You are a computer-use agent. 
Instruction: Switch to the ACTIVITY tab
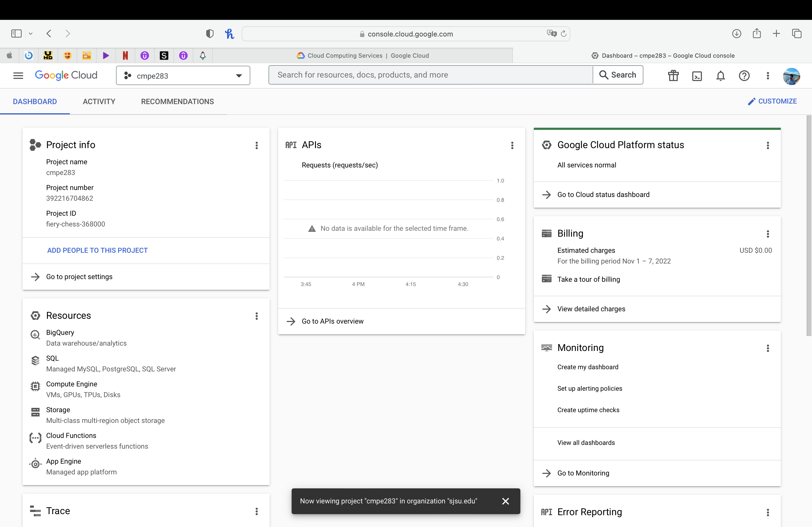point(99,101)
